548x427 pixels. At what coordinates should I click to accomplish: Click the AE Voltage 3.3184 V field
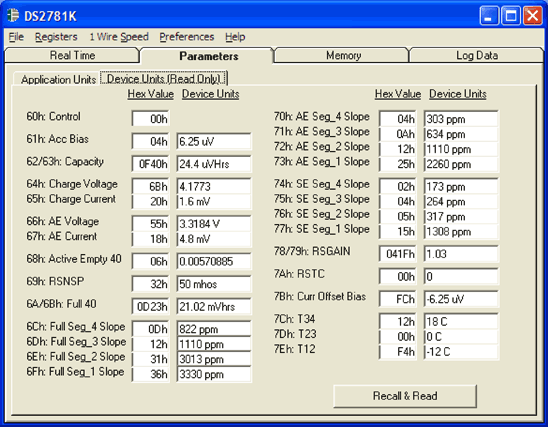pyautogui.click(x=214, y=224)
